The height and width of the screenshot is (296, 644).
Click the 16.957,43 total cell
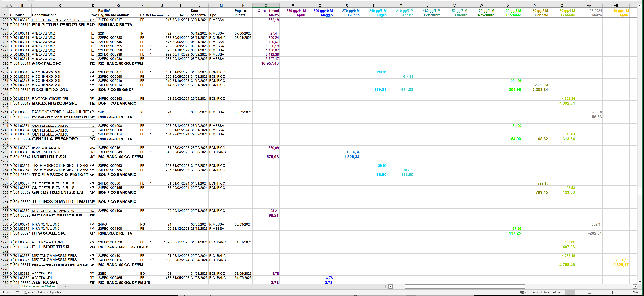[x=270, y=63]
